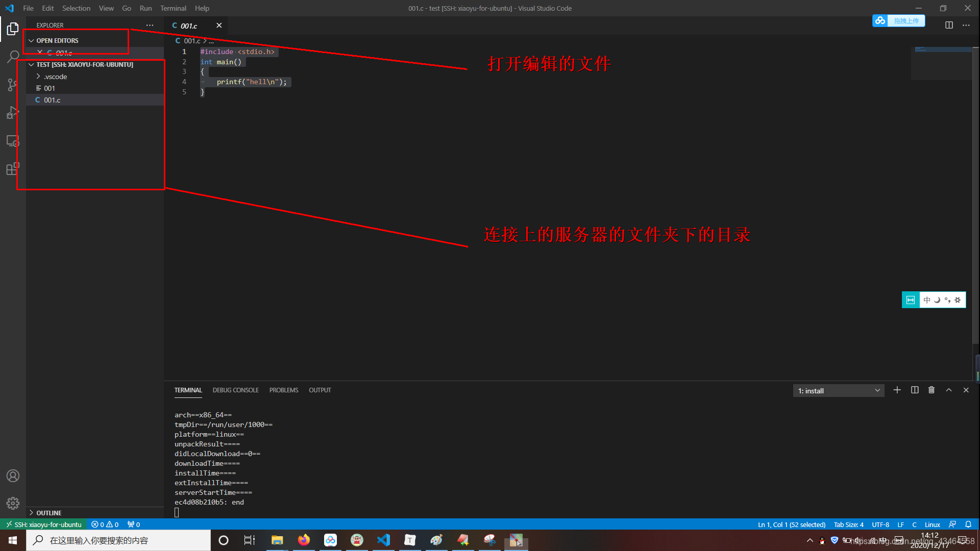The height and width of the screenshot is (551, 980).
Task: Open the Selection menu
Action: [76, 8]
